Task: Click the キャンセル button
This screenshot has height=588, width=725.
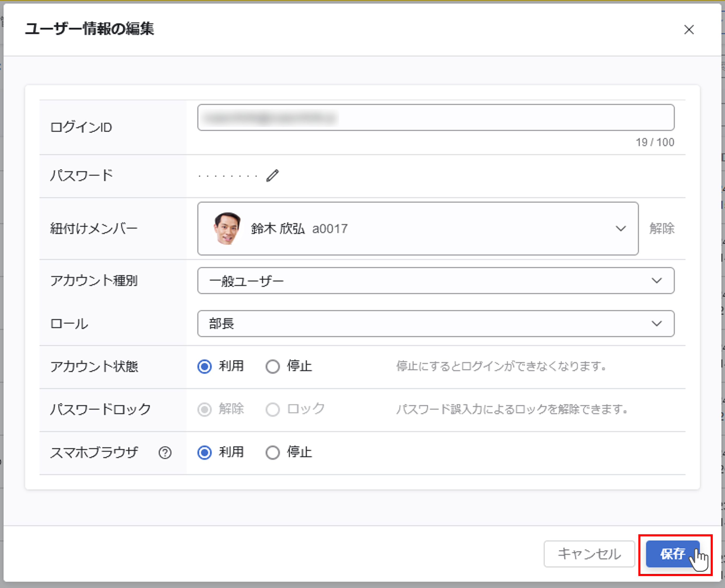Action: click(x=589, y=554)
